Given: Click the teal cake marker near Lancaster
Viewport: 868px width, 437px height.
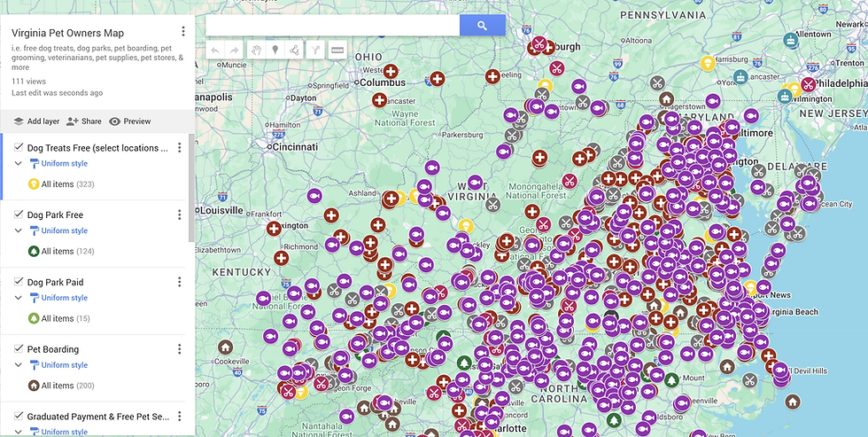Looking at the screenshot, I should (740, 76).
